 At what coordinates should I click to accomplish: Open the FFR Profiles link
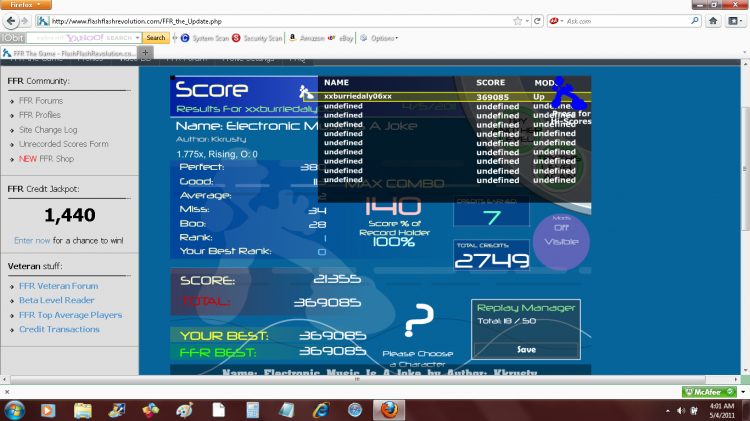[x=40, y=115]
